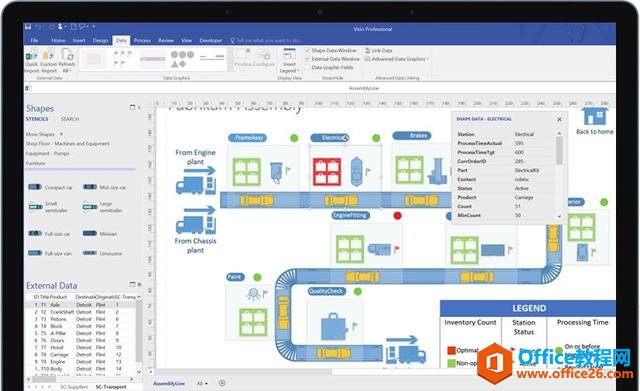Open Shop Floor - Machines and Equipment stencil

coord(67,144)
